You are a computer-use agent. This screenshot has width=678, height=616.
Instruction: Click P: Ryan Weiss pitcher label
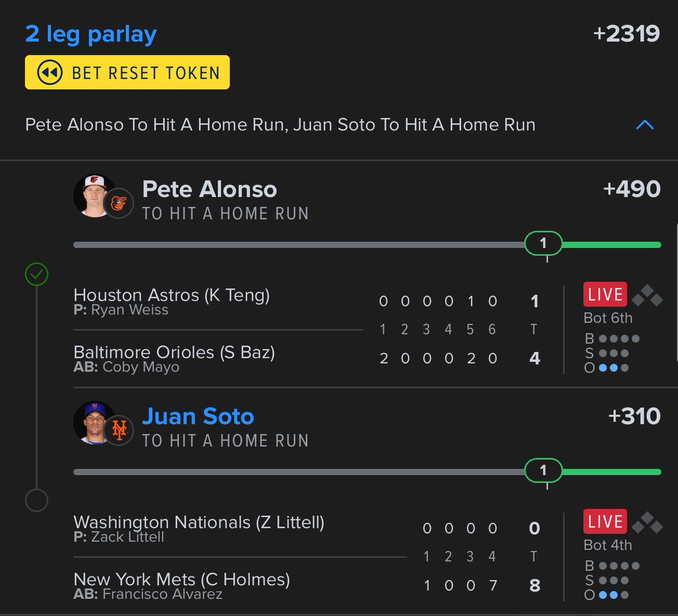(x=121, y=310)
